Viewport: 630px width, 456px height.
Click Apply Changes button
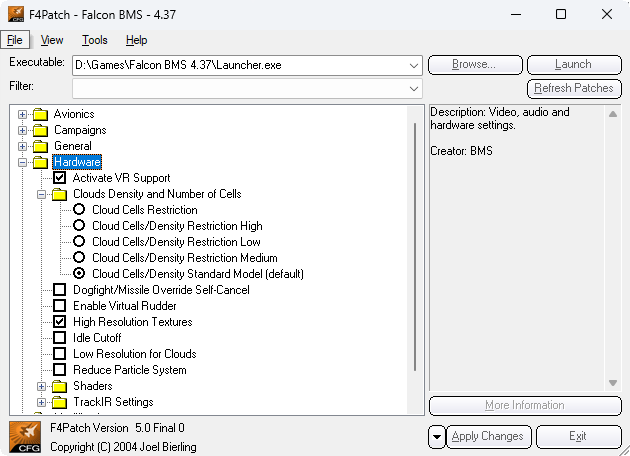(x=489, y=437)
